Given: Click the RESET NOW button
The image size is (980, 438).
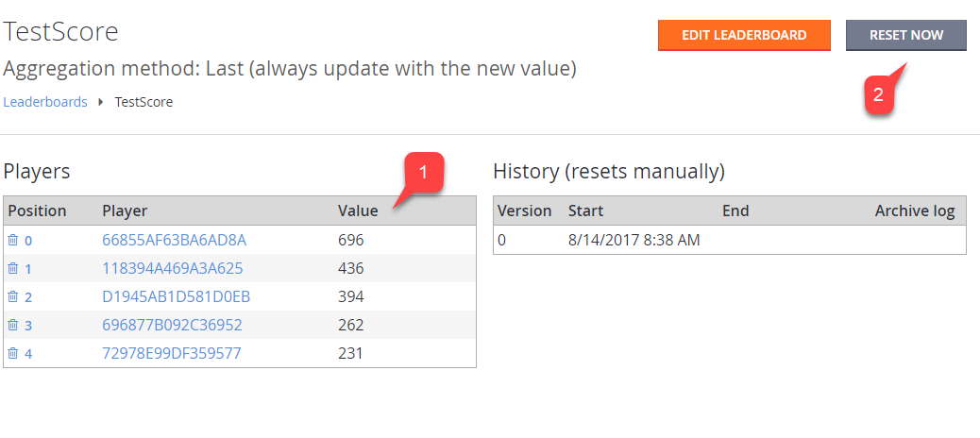Looking at the screenshot, I should pos(906,35).
